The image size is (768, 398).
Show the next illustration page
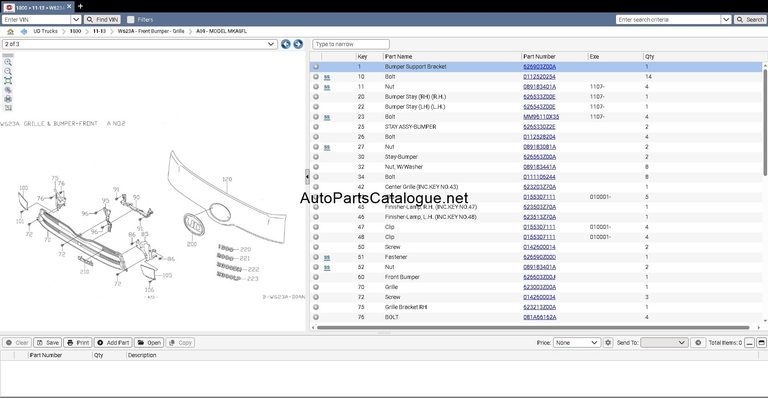pyautogui.click(x=298, y=44)
